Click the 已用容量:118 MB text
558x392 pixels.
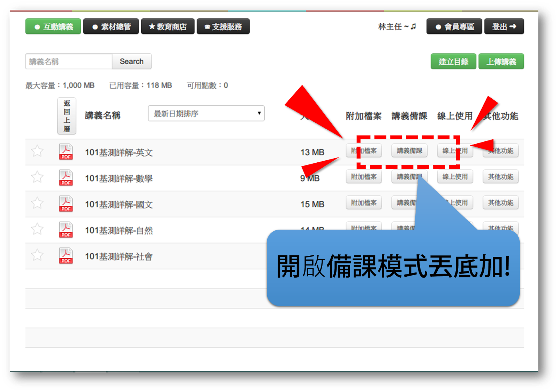pos(141,85)
